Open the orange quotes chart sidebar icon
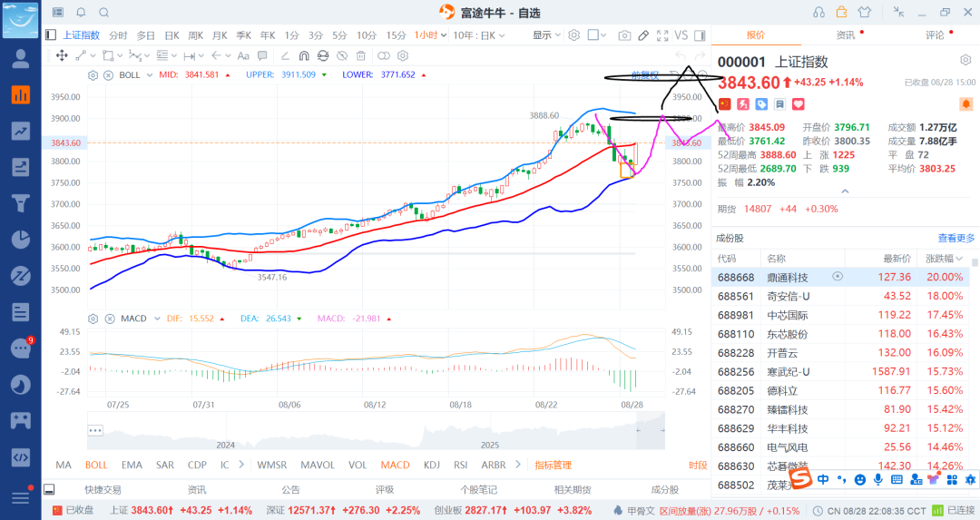 coord(21,94)
